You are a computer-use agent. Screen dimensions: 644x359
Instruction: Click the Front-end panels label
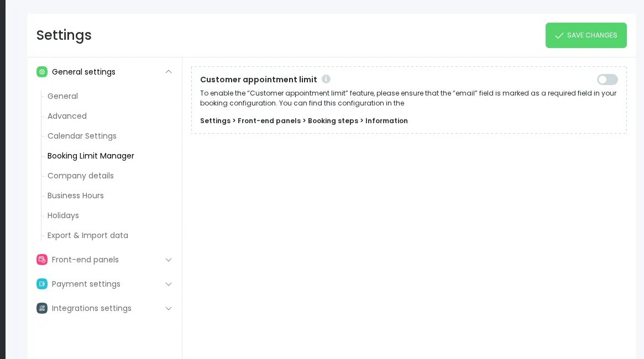click(x=85, y=260)
